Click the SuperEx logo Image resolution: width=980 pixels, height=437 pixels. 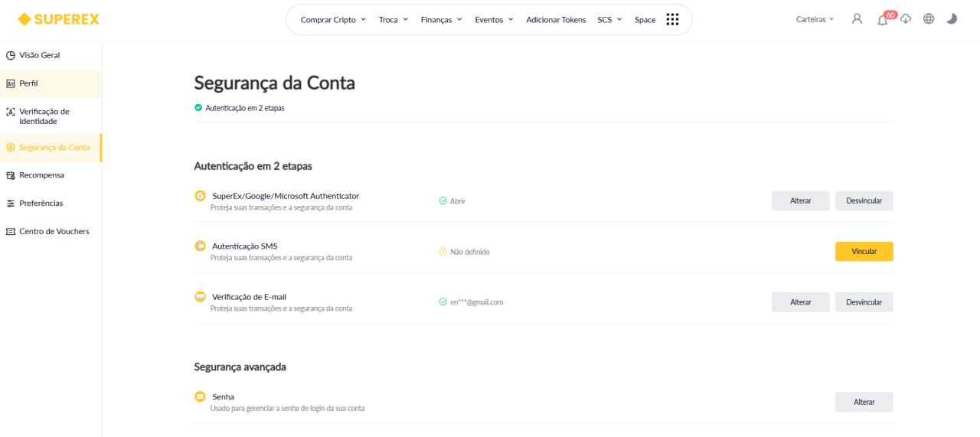click(x=59, y=19)
